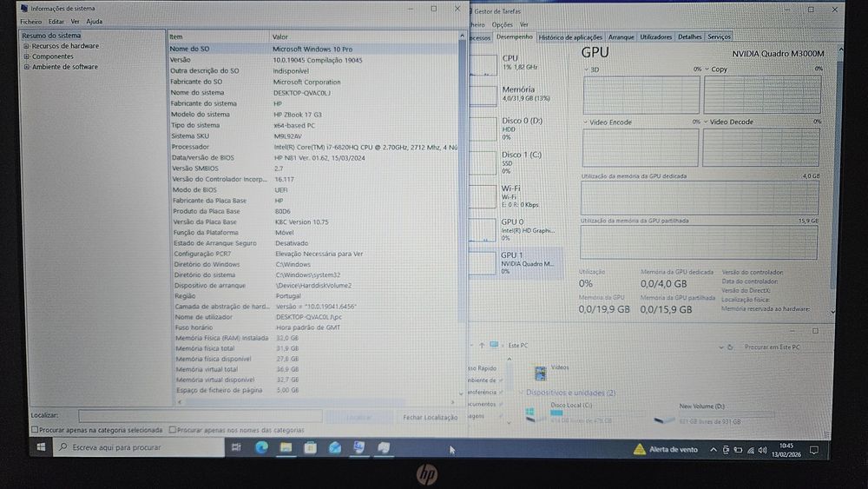
Task: Select the New Volume (D:) drive
Action: [x=714, y=413]
